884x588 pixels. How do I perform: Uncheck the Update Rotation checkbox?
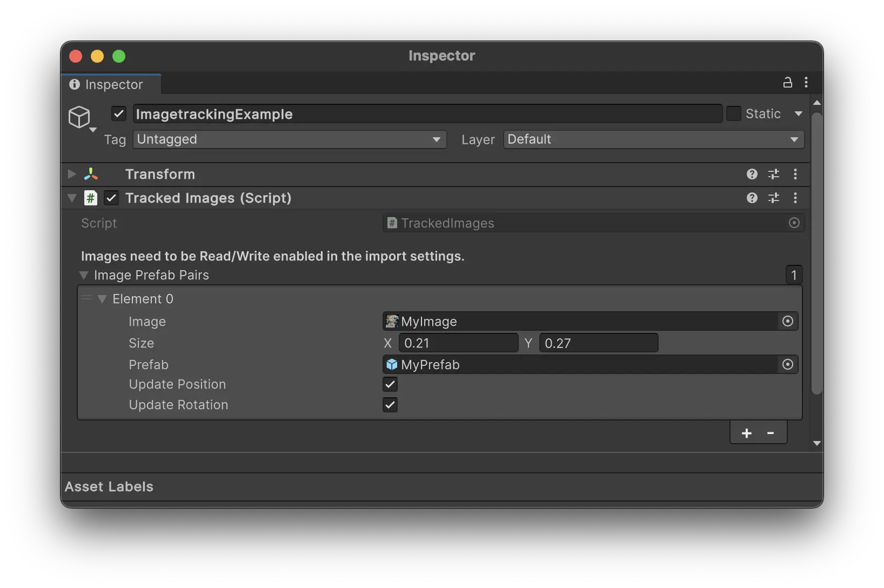point(390,405)
